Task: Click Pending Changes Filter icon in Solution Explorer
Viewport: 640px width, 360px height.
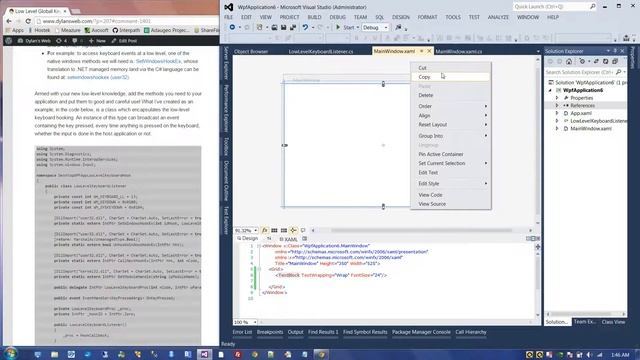Action: pos(582,62)
